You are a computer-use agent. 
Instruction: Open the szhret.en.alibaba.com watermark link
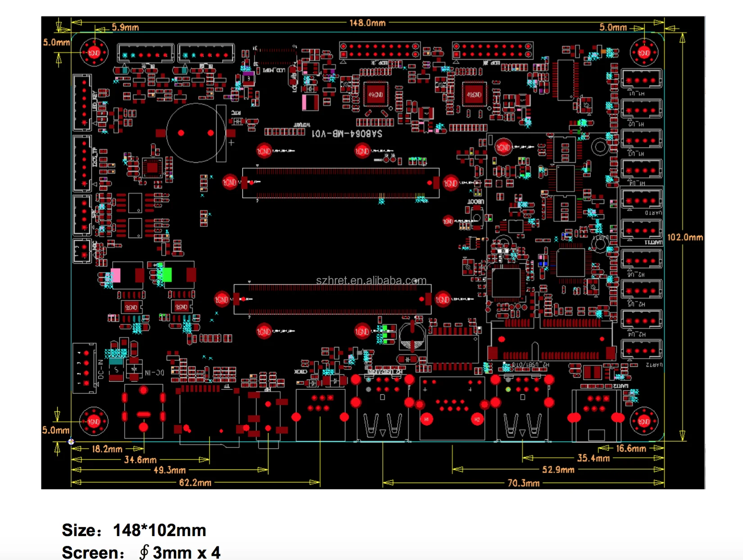coord(371,280)
